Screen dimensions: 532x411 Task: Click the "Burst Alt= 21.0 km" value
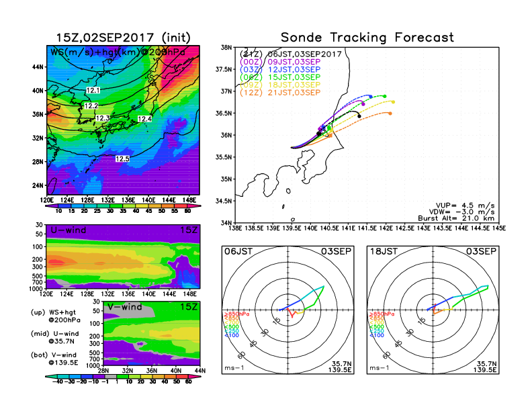(456, 218)
